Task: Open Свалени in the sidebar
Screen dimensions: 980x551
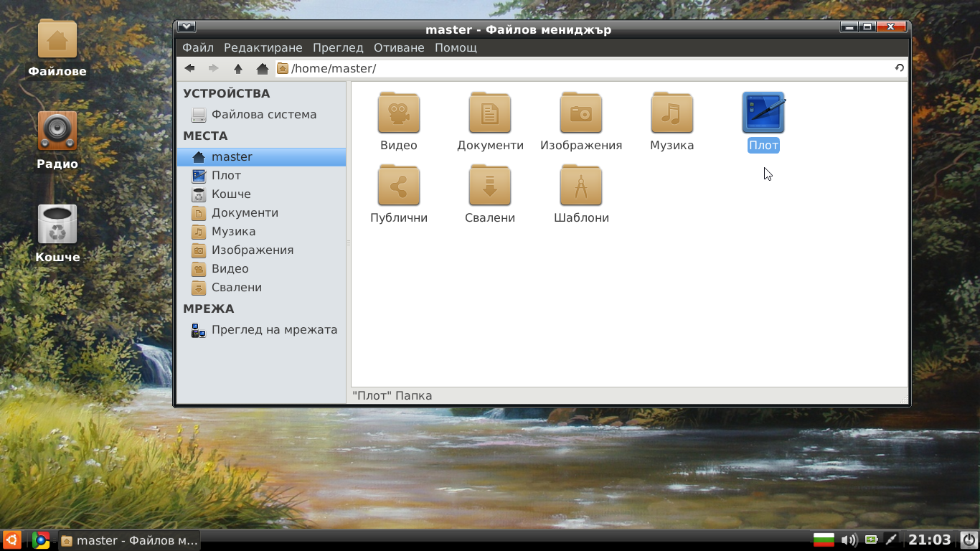Action: pyautogui.click(x=261, y=287)
